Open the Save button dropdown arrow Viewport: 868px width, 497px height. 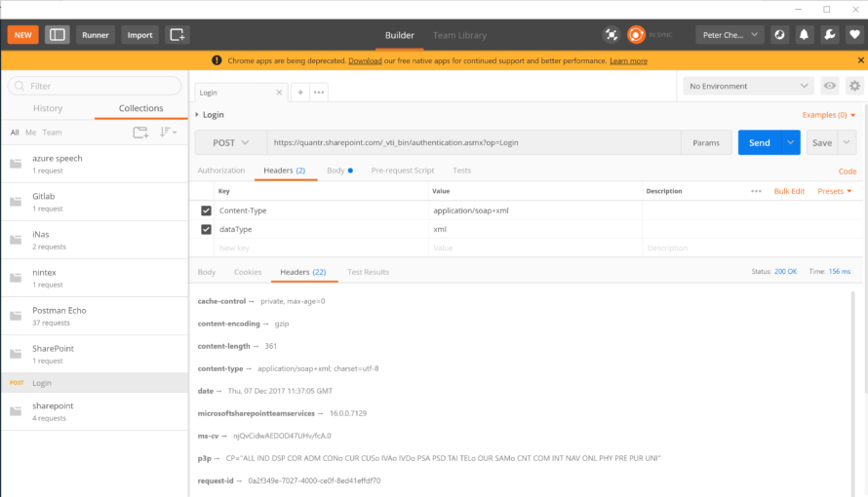point(847,142)
